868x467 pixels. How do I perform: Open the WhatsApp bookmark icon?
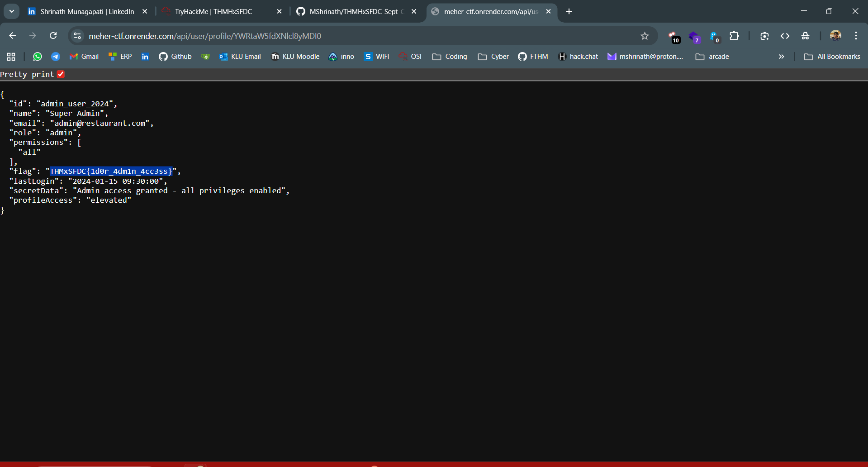point(38,57)
